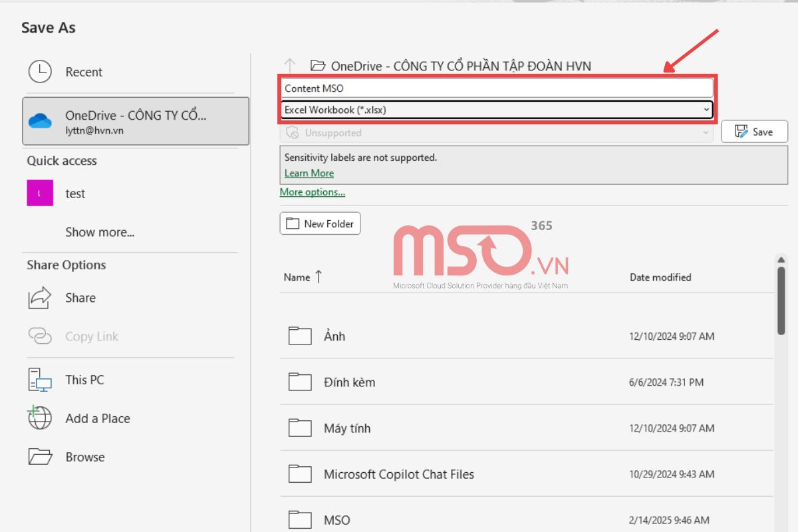Viewport: 798px width, 532px height.
Task: Click the MSO folder icon
Action: 300,519
